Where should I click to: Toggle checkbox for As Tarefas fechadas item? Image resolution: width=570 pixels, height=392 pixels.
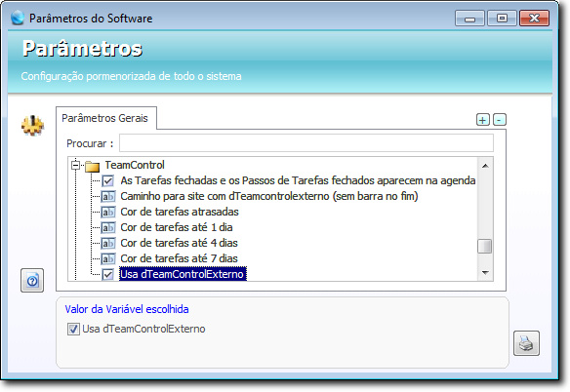click(108, 180)
